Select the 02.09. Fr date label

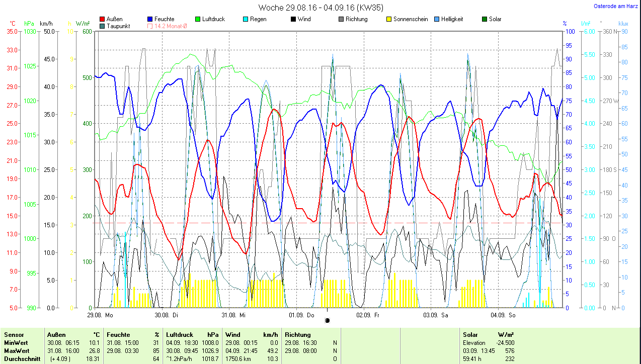coord(367,315)
